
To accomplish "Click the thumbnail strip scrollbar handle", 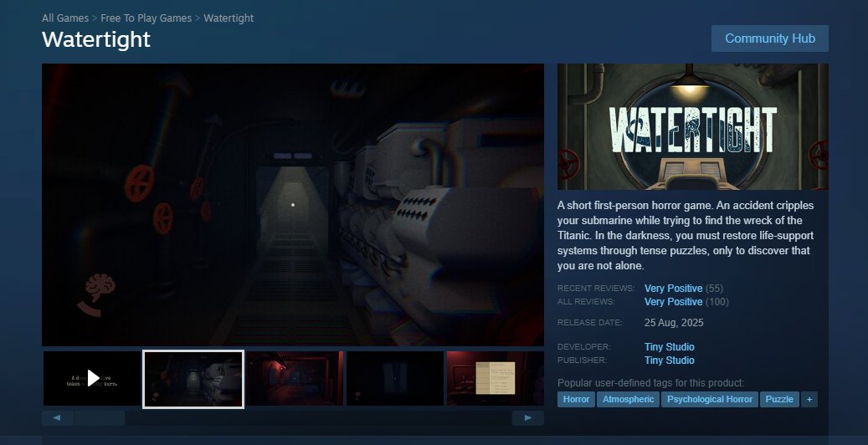I will (100, 418).
